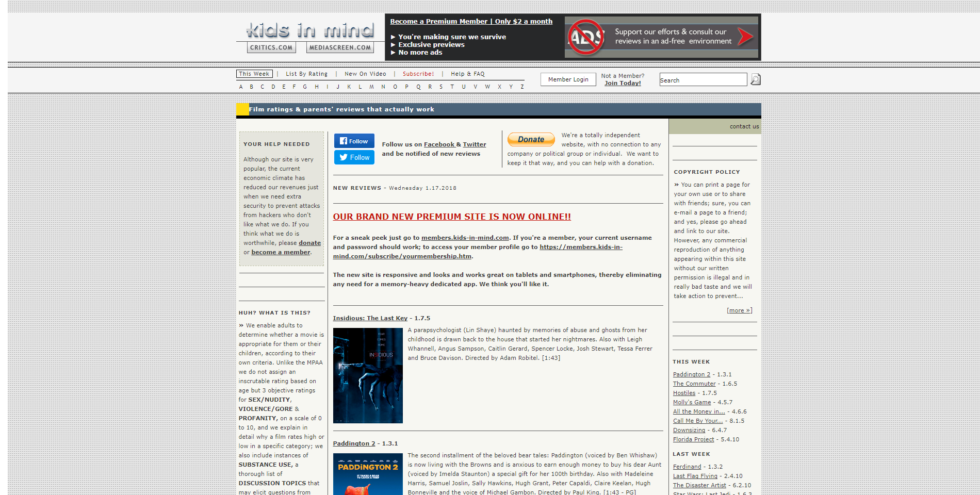Open the Paddington 2 poster thumbnail
Image resolution: width=980 pixels, height=495 pixels.
click(x=368, y=474)
